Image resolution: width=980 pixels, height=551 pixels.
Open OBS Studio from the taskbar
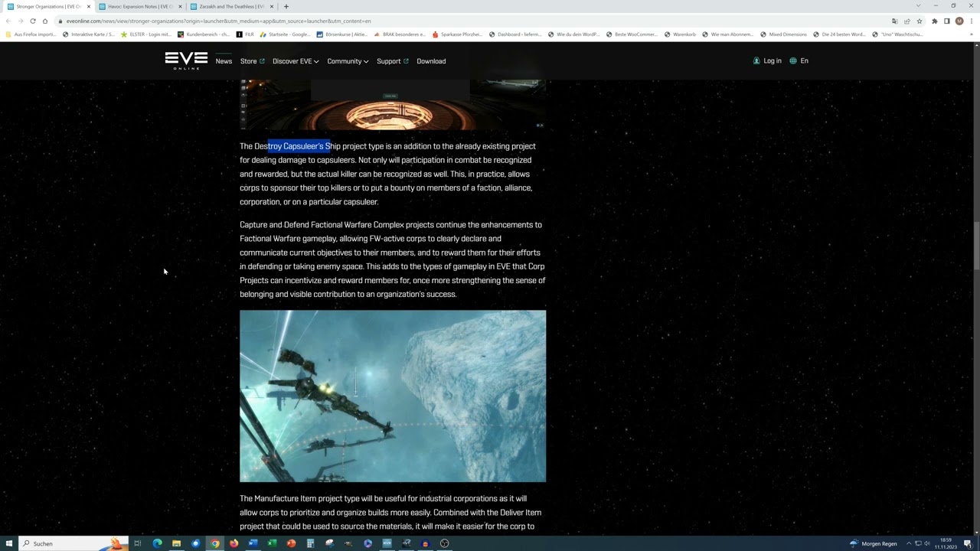tap(444, 543)
